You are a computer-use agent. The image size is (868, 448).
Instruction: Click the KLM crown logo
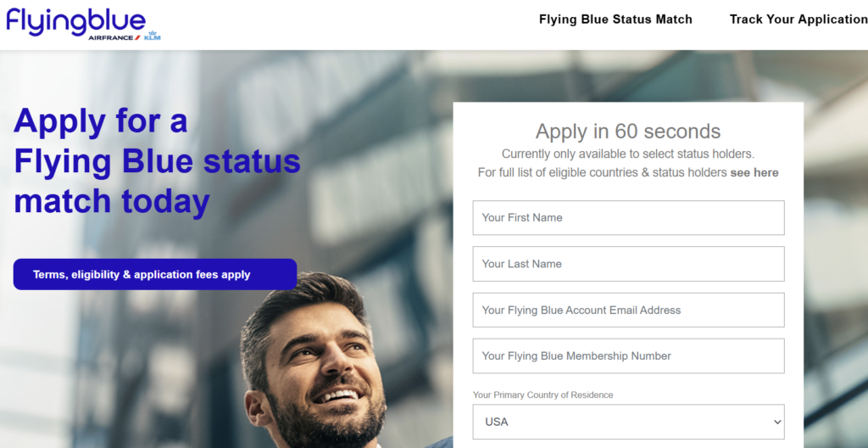(x=153, y=36)
